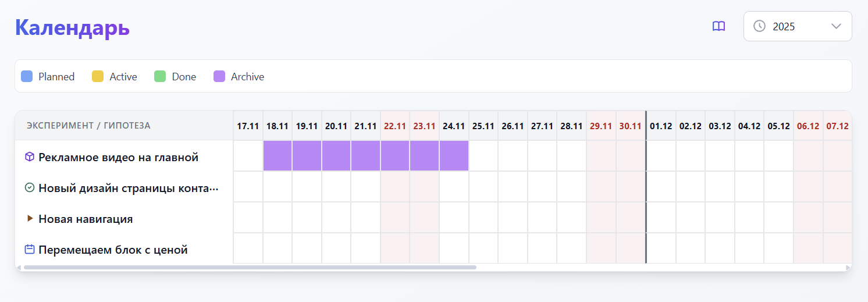
Task: Click the year dropdown chevron arrow
Action: 837,26
